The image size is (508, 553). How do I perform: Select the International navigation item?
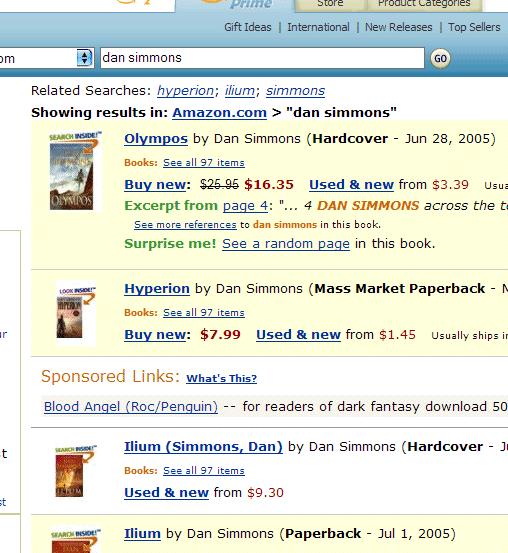(x=318, y=27)
